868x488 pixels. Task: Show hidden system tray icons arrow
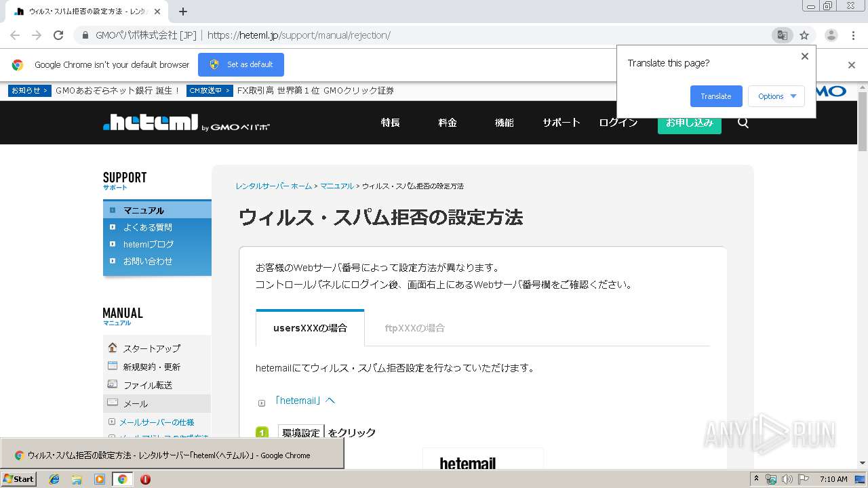click(x=756, y=479)
